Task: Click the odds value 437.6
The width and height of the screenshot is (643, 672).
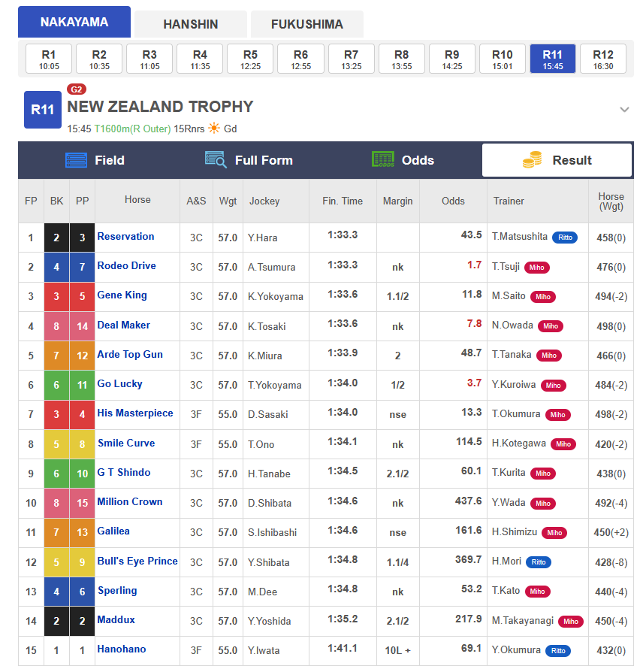Action: (x=468, y=501)
